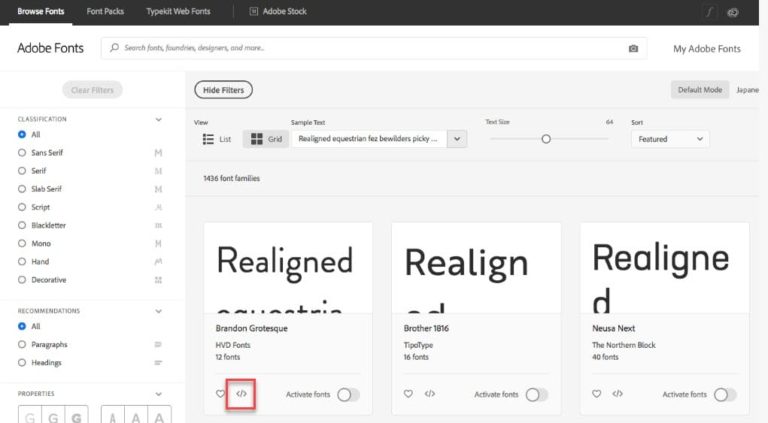The height and width of the screenshot is (423, 768).
Task: Open web project code icon for Brother 1816
Action: [x=430, y=394]
